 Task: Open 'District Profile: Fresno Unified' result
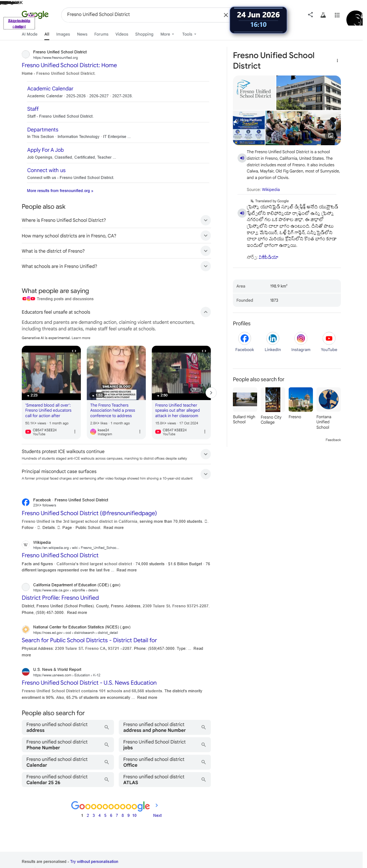pyautogui.click(x=60, y=598)
